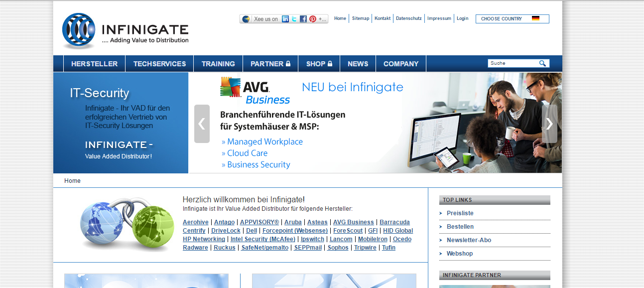Open the Dell manufacturer link

coord(252,231)
